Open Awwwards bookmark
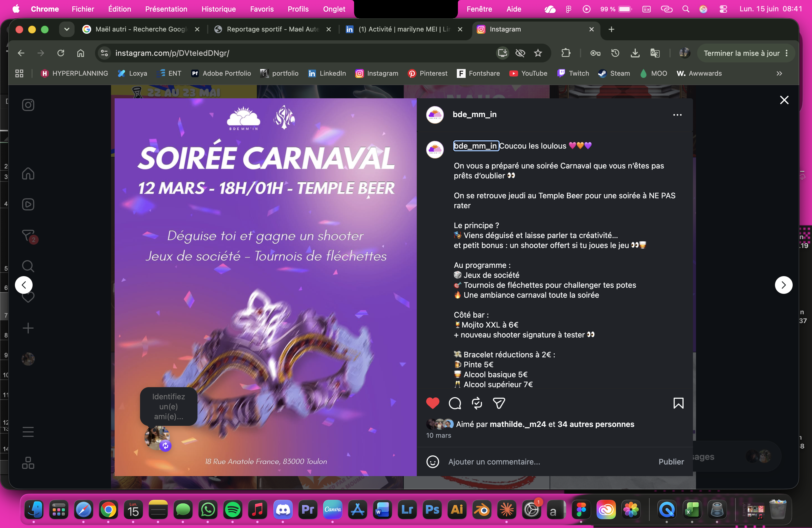The width and height of the screenshot is (812, 528). pyautogui.click(x=699, y=73)
